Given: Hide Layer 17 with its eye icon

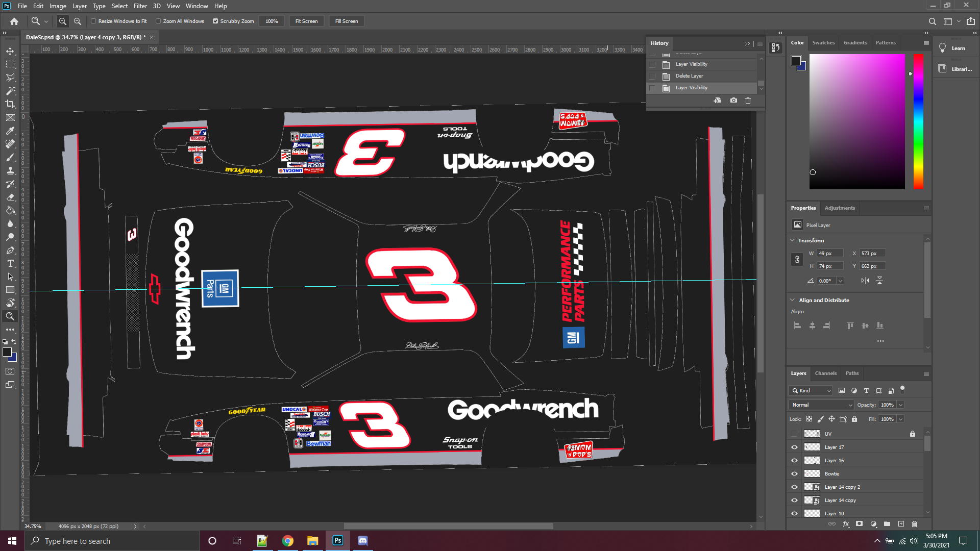Looking at the screenshot, I should coord(794,447).
